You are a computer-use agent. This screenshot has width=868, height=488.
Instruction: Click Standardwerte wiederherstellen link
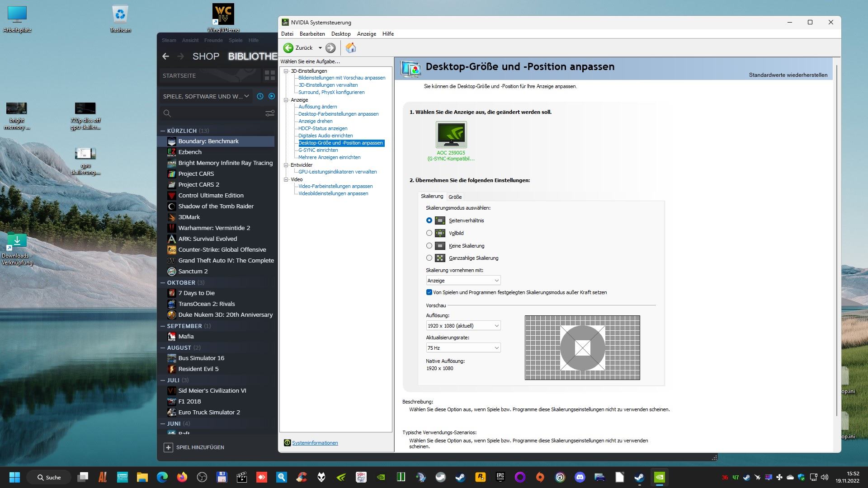pos(788,75)
